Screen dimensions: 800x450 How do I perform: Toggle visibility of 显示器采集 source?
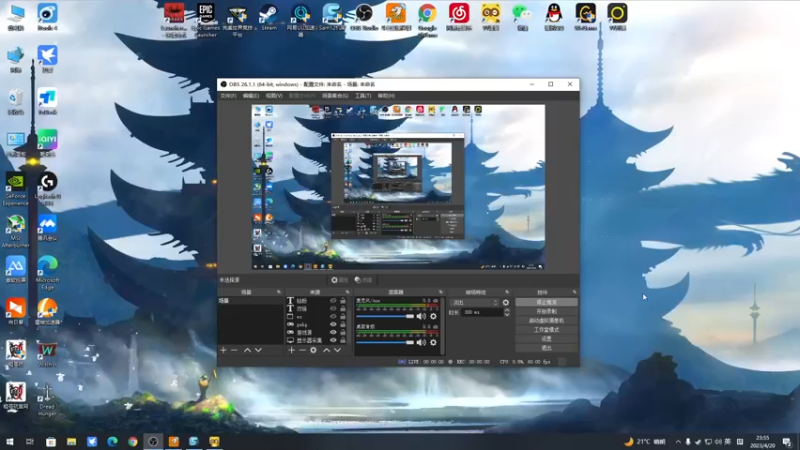[333, 340]
